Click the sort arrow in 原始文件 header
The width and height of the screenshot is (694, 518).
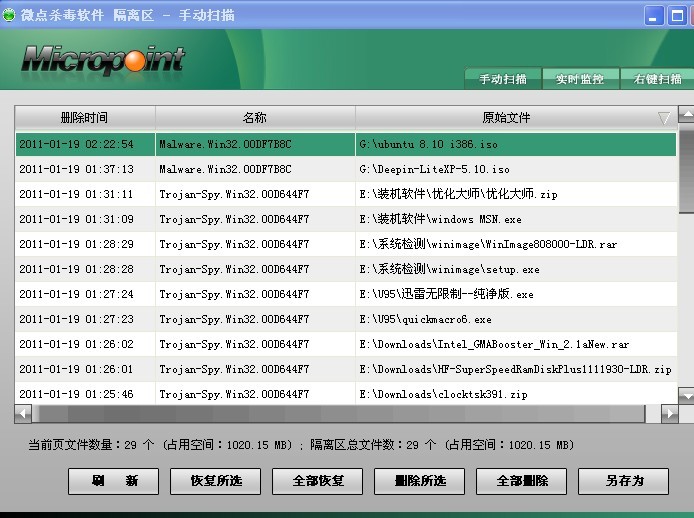click(664, 118)
